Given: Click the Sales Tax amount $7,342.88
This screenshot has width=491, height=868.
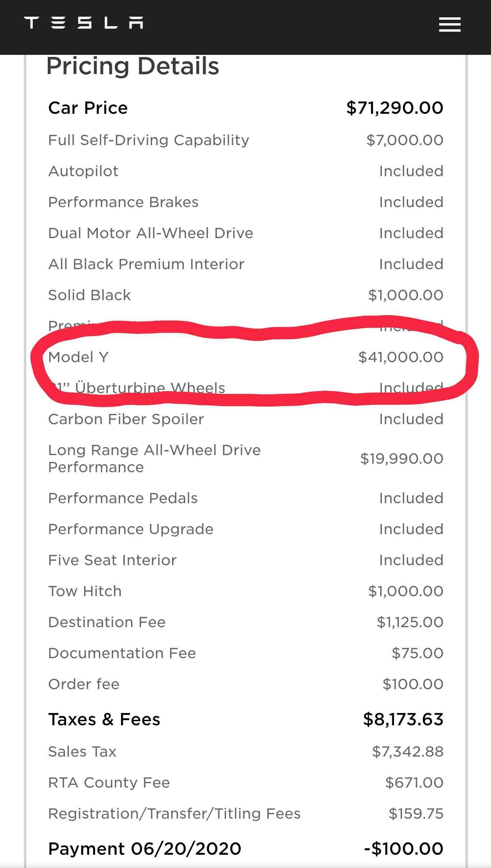Looking at the screenshot, I should [x=408, y=751].
